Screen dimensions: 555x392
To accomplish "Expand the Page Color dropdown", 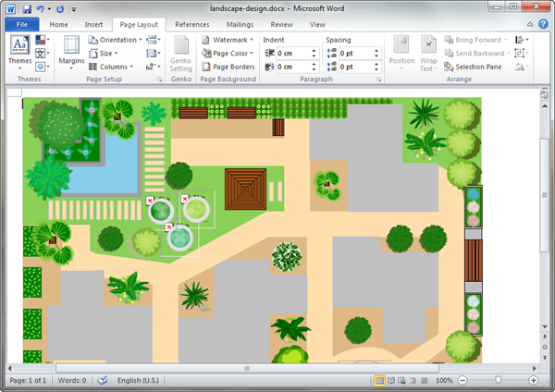I will click(231, 54).
